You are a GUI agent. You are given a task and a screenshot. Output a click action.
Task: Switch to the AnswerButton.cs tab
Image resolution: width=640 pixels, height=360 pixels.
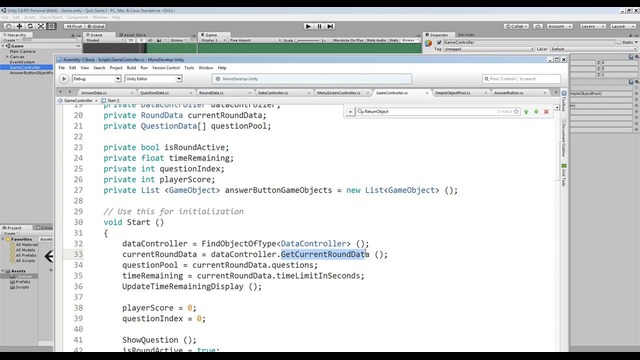tap(520, 93)
